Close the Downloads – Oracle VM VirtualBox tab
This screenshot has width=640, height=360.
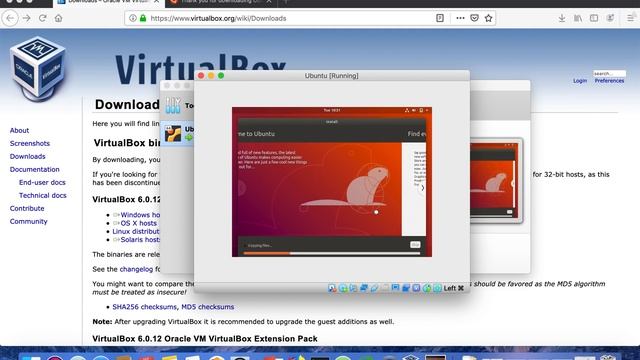(156, 2)
